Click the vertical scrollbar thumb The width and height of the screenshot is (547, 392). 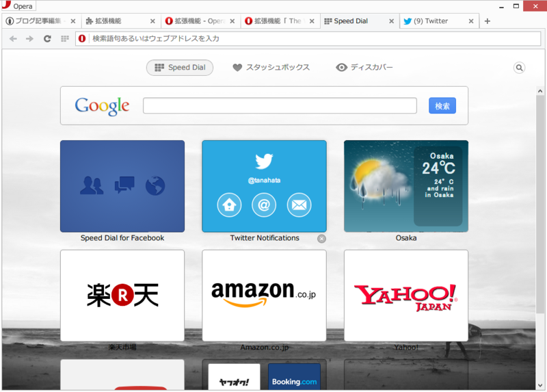(x=540, y=204)
